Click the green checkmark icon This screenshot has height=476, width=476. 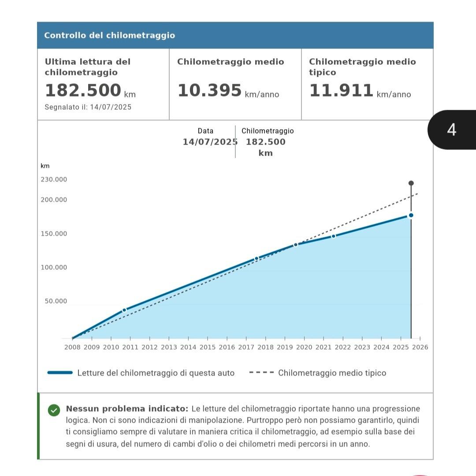point(54,410)
